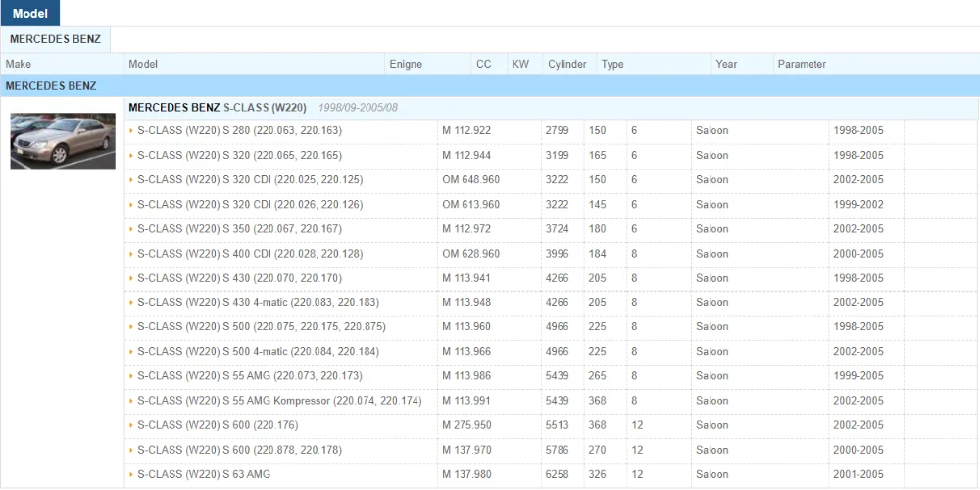Select engine code M 137.980
Image resolution: width=980 pixels, height=490 pixels.
pyautogui.click(x=466, y=475)
